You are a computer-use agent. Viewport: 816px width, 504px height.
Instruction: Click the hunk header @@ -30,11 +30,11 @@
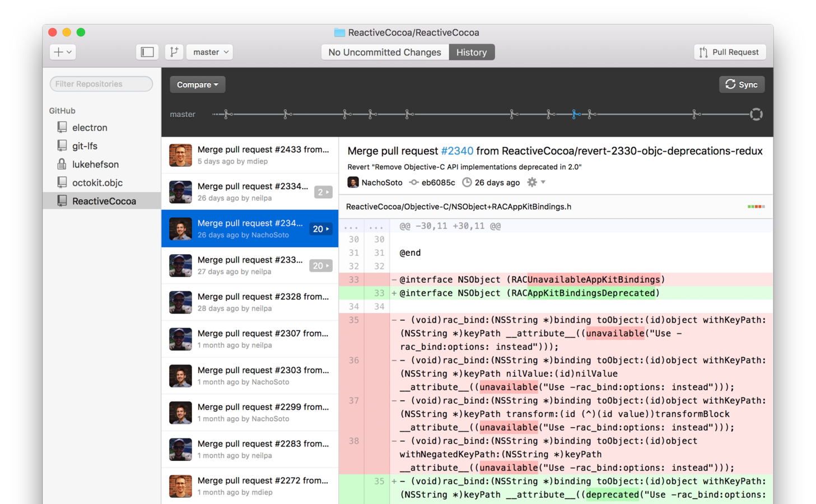tap(450, 226)
